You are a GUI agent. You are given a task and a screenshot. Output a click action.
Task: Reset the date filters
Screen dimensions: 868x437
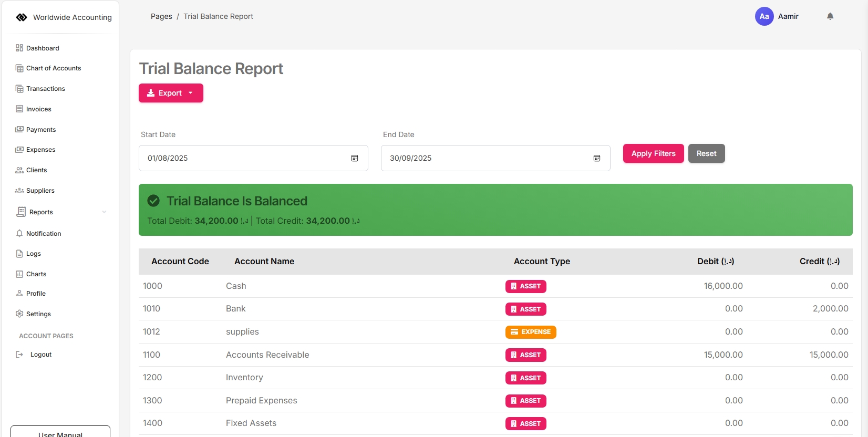(706, 153)
